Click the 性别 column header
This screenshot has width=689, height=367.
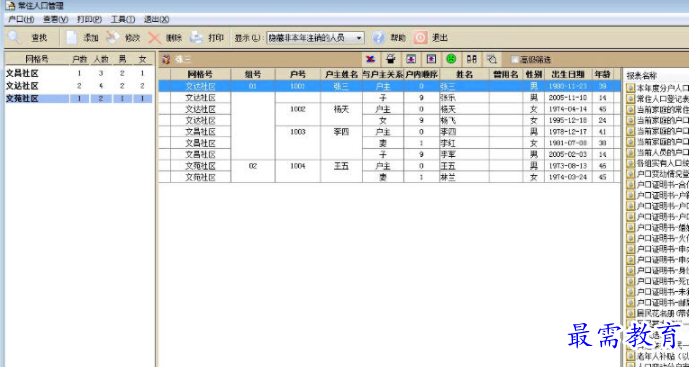533,74
